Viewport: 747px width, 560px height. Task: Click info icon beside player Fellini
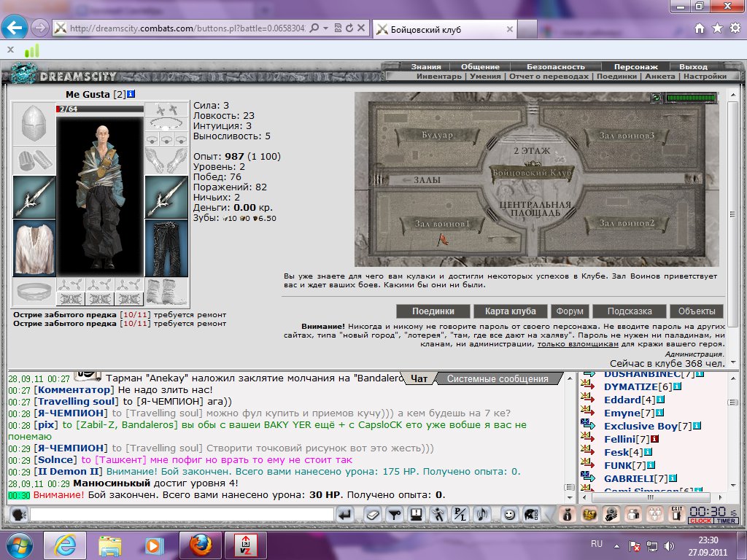[655, 438]
